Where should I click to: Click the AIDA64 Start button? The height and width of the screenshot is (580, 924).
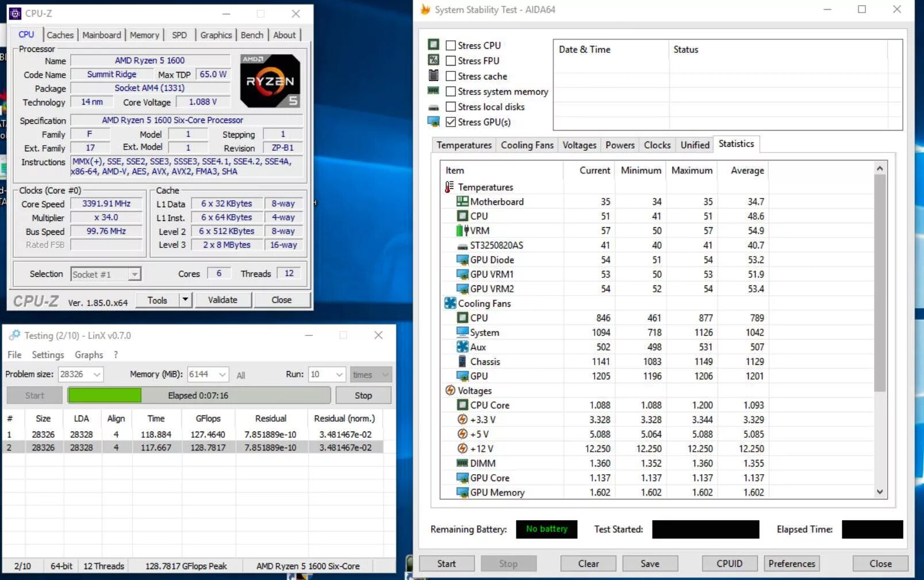pos(447,563)
